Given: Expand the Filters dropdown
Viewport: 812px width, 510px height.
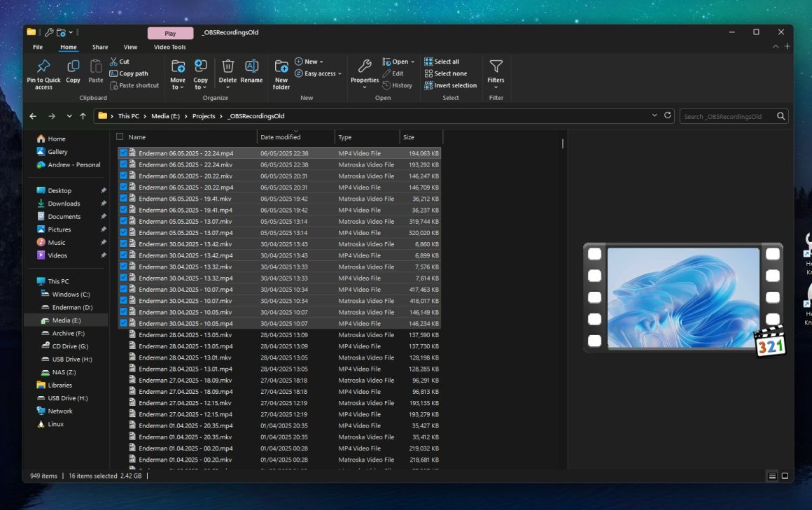Looking at the screenshot, I should click(496, 73).
